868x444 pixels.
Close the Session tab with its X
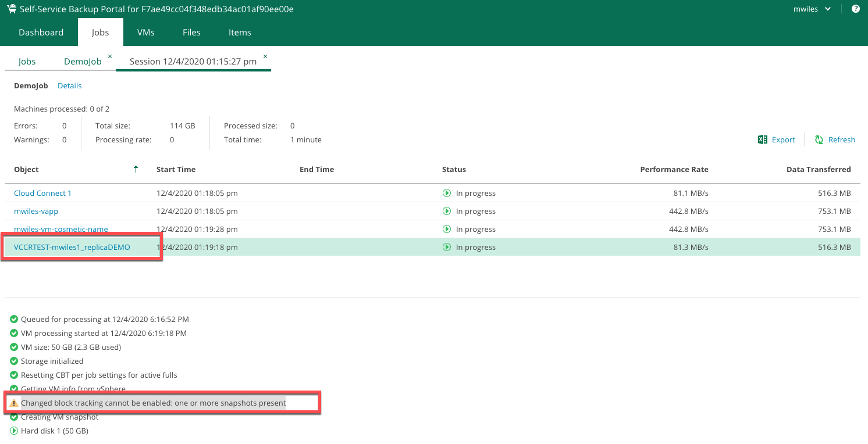pyautogui.click(x=265, y=56)
